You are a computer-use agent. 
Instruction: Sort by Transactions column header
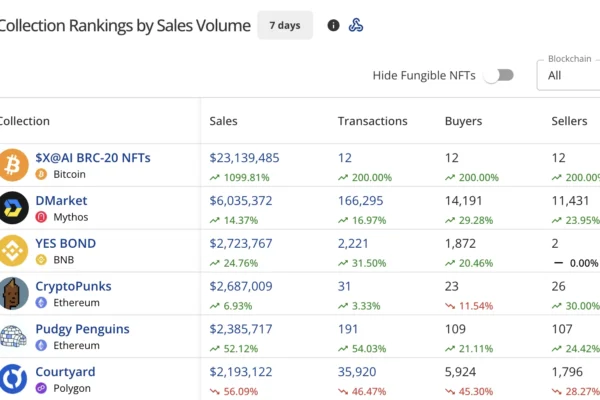tap(372, 121)
